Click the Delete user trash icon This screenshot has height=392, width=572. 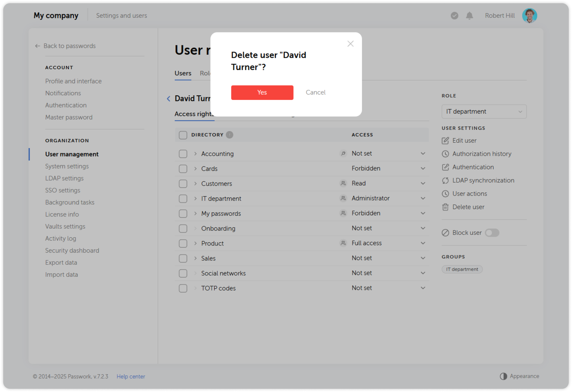pos(445,207)
